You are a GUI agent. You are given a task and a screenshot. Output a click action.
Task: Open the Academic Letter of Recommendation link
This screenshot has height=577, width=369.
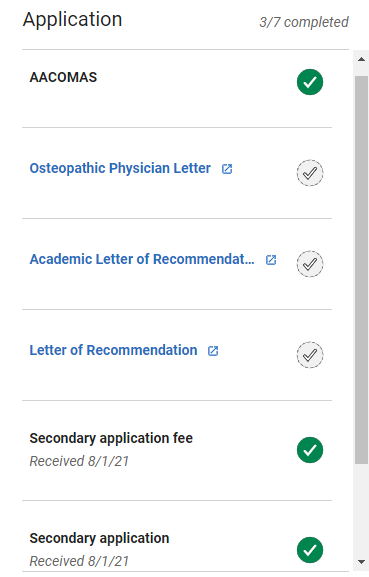tap(142, 259)
